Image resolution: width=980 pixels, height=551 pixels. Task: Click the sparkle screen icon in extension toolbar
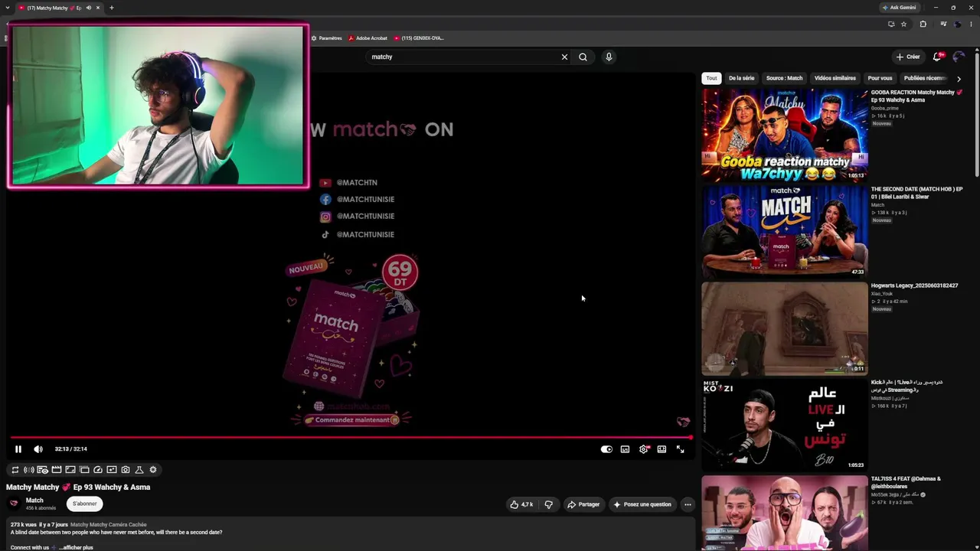(x=111, y=470)
